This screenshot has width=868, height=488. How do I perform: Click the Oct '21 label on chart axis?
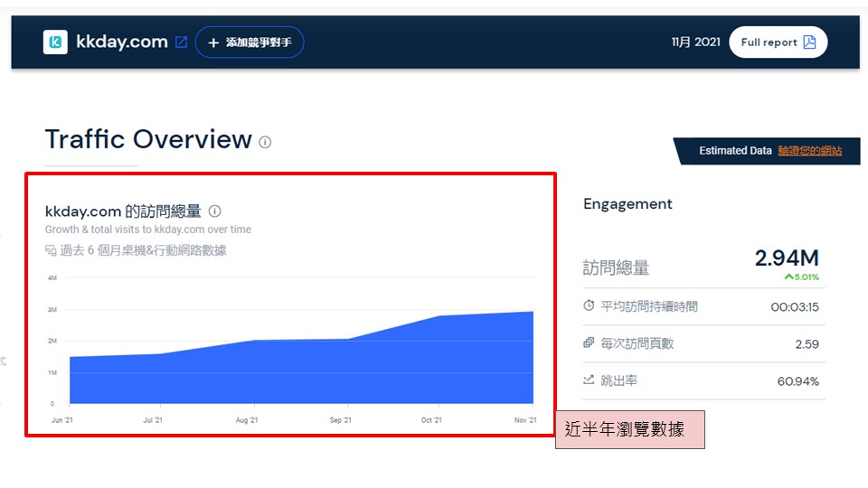(431, 420)
